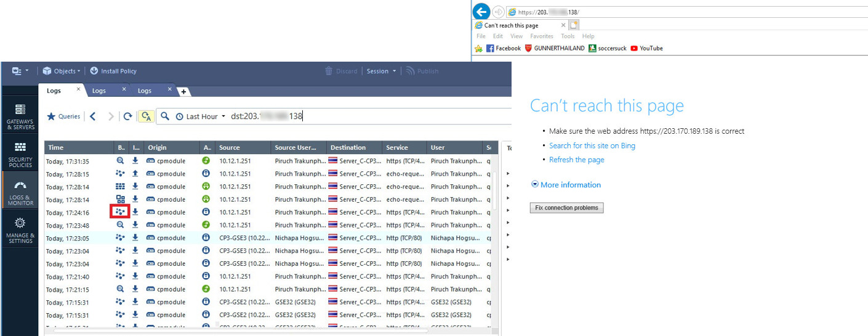Open the File menu in Internet Explorer
This screenshot has height=336, width=868.
(481, 36)
